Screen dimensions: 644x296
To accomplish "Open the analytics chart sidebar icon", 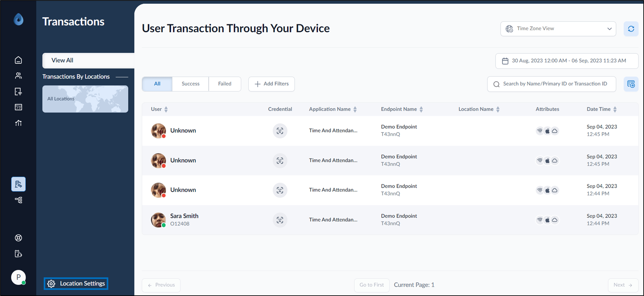I will (18, 123).
